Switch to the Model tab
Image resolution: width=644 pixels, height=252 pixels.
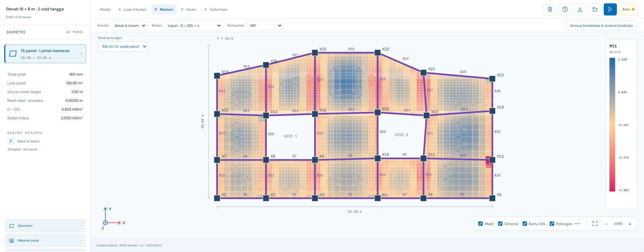tap(105, 9)
